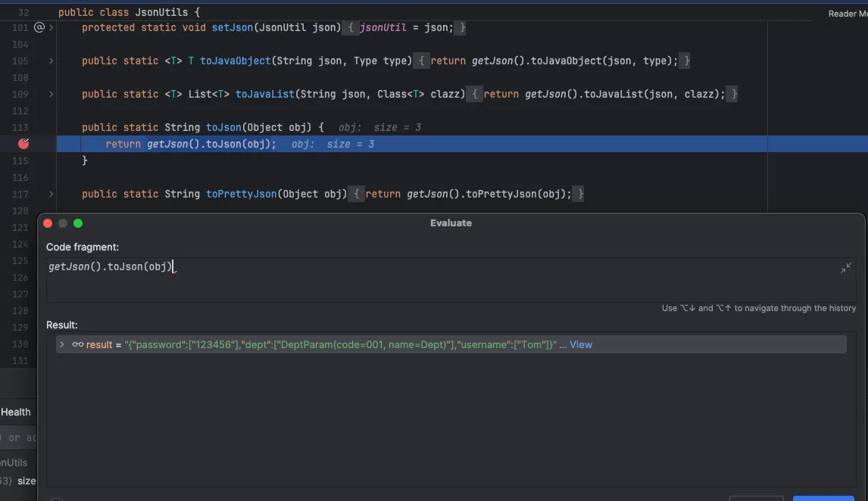Click 'return' keyword on the highlighted execution line

[123, 145]
